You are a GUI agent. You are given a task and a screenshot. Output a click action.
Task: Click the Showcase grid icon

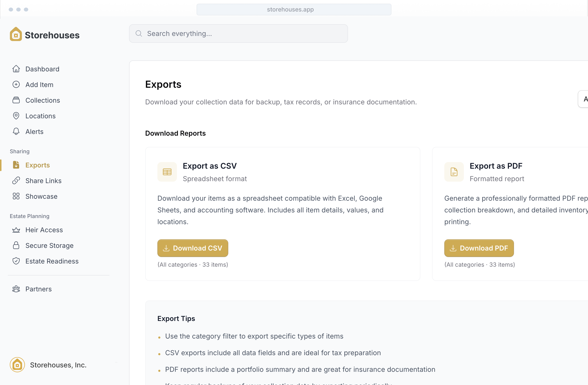pyautogui.click(x=16, y=197)
